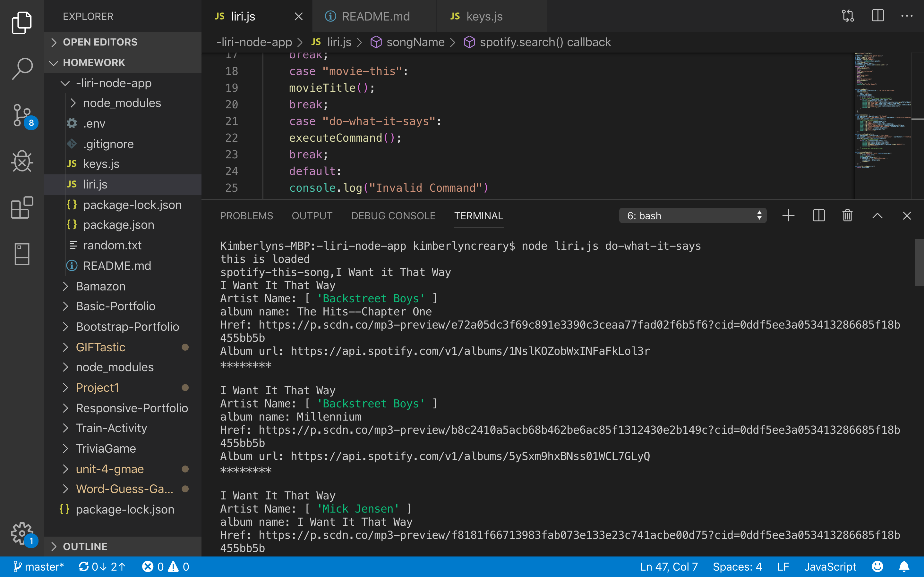Open the Run and Debug view
924x577 pixels.
click(x=22, y=162)
